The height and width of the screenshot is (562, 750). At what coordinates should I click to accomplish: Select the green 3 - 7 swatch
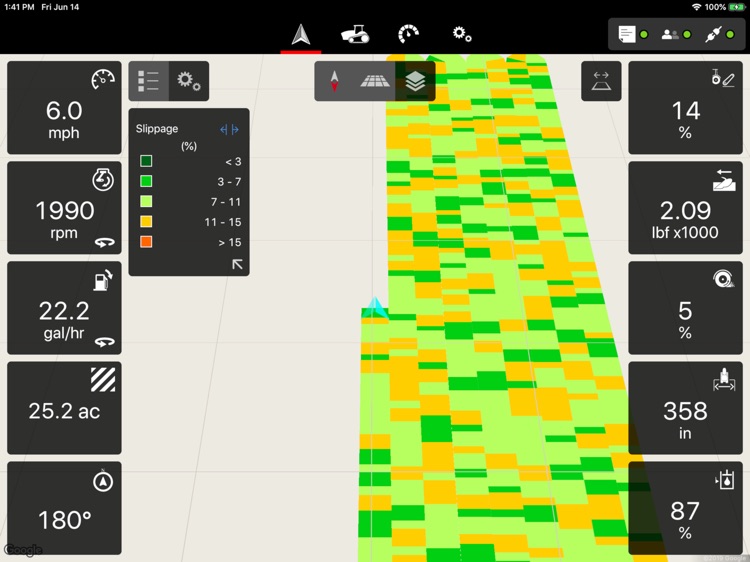pos(146,181)
